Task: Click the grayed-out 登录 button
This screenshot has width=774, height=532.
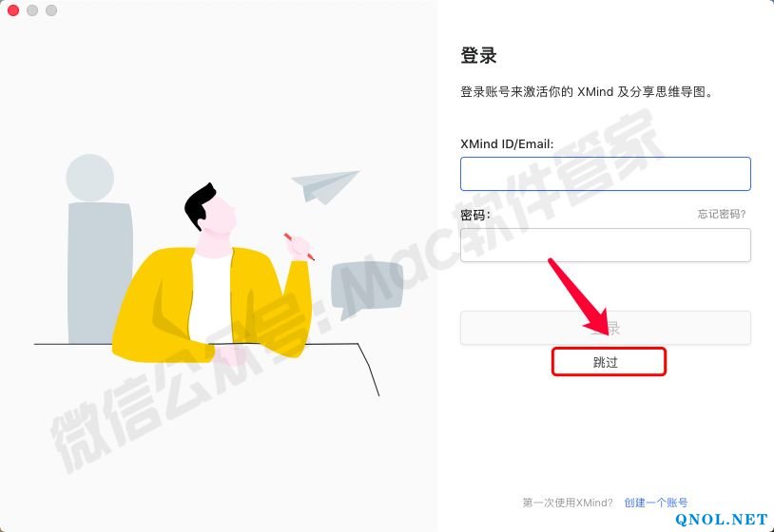Action: click(x=605, y=328)
